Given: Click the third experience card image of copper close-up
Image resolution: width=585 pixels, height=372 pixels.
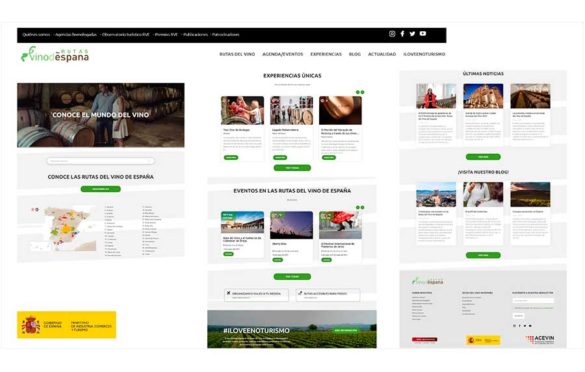Looking at the screenshot, I should point(340,110).
